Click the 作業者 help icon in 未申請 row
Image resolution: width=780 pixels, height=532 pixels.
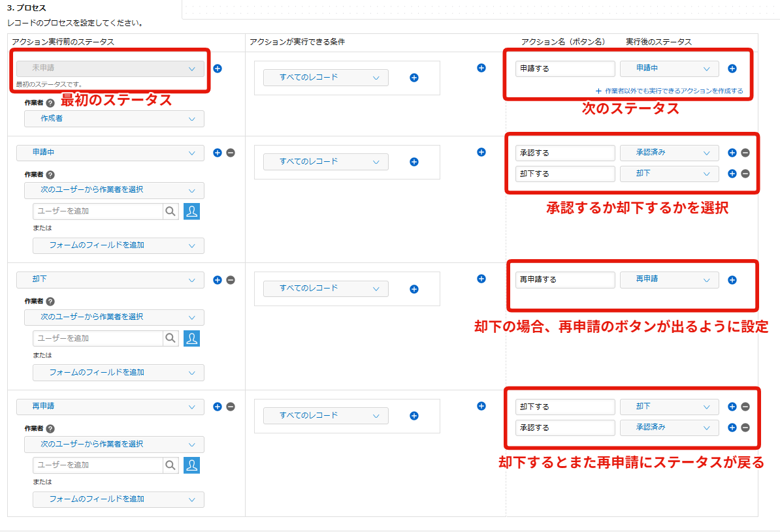(x=50, y=103)
